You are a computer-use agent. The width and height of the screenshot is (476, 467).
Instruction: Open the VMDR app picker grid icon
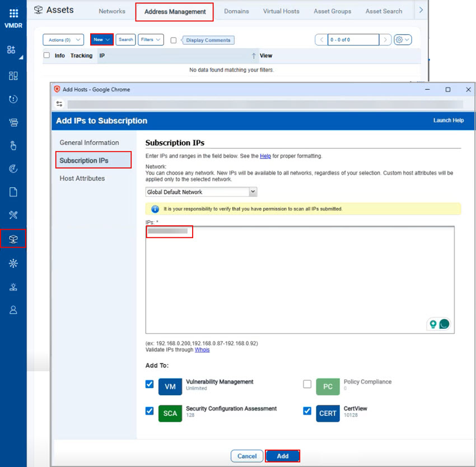pos(13,13)
